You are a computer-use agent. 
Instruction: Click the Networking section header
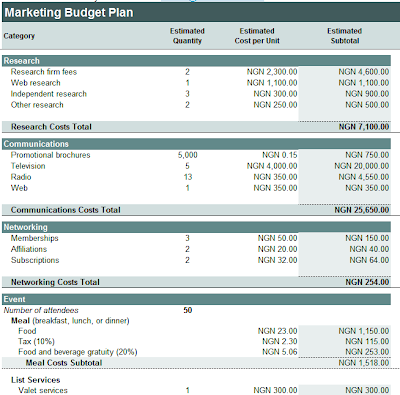tap(196, 227)
